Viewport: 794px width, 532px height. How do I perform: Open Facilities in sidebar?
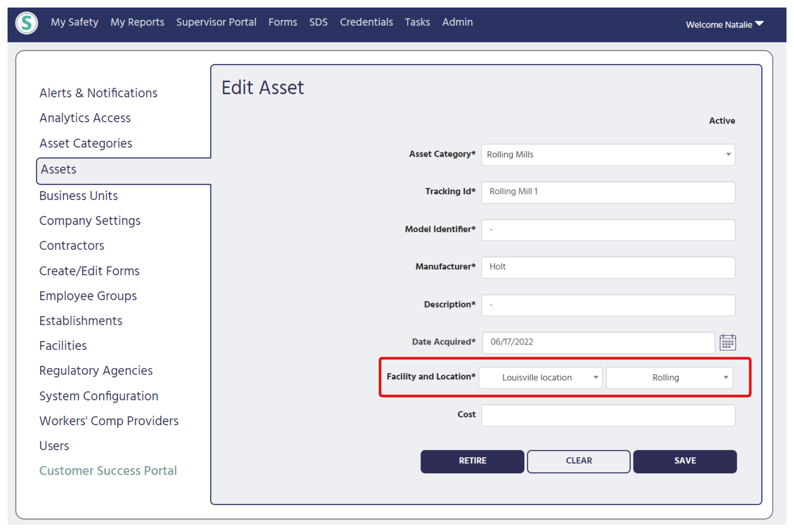coord(63,346)
